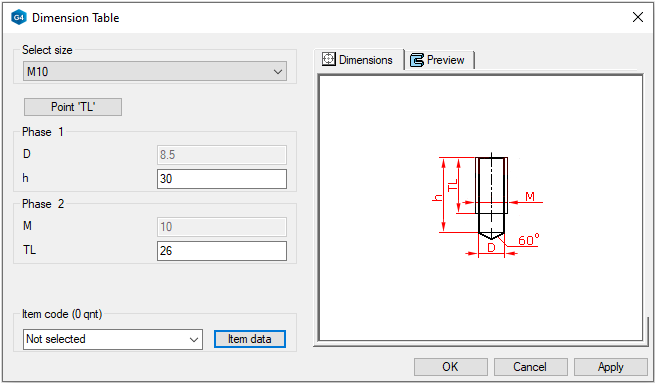The image size is (656, 386).
Task: Click the threaded hole drawing in diagram
Action: point(492,198)
